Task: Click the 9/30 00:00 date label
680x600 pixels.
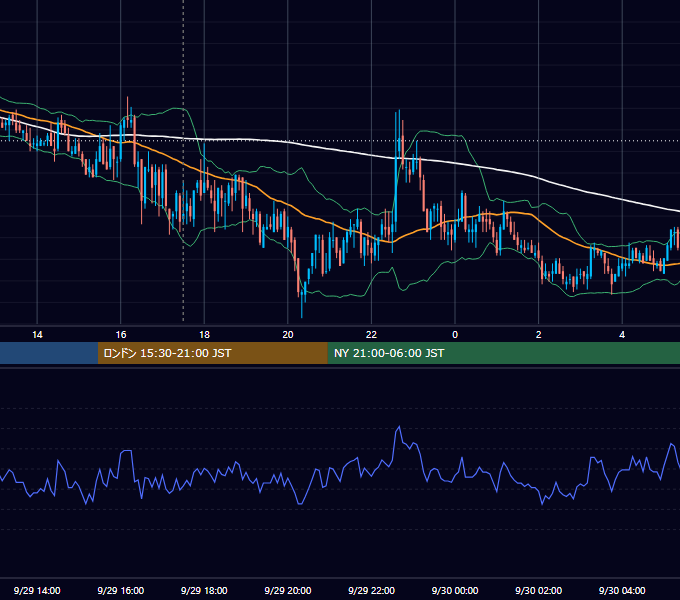Action: pyautogui.click(x=455, y=590)
